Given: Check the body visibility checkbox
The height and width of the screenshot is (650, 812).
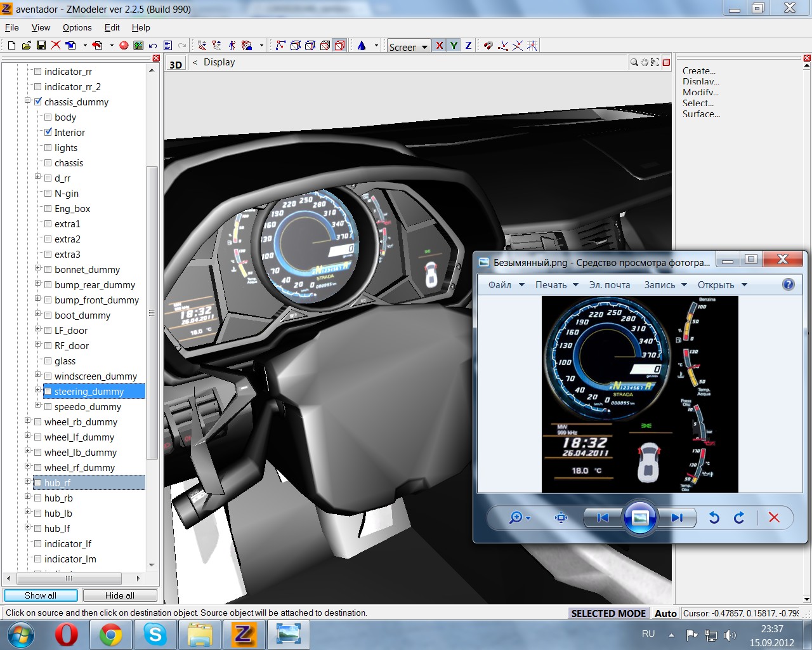Looking at the screenshot, I should click(48, 117).
